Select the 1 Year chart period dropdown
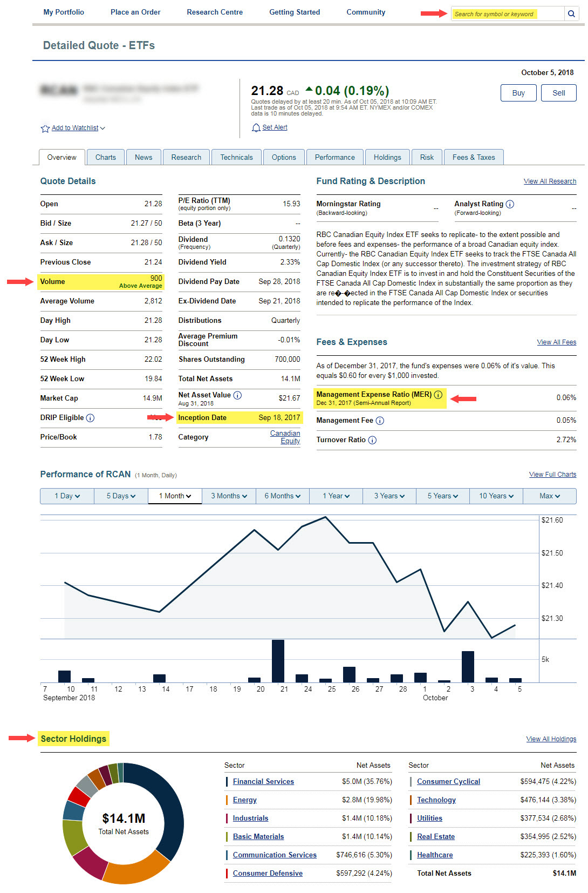The width and height of the screenshot is (588, 893). [336, 496]
